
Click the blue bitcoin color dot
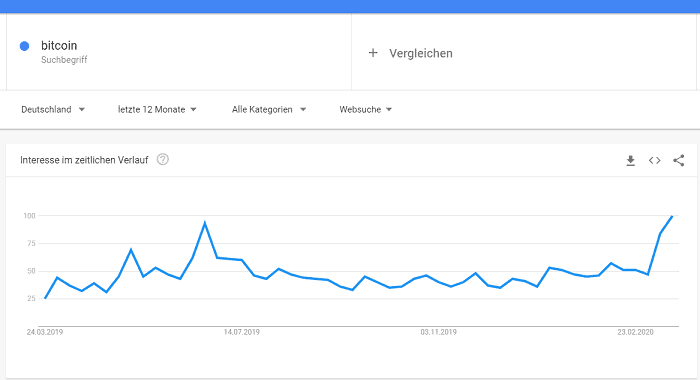click(25, 46)
